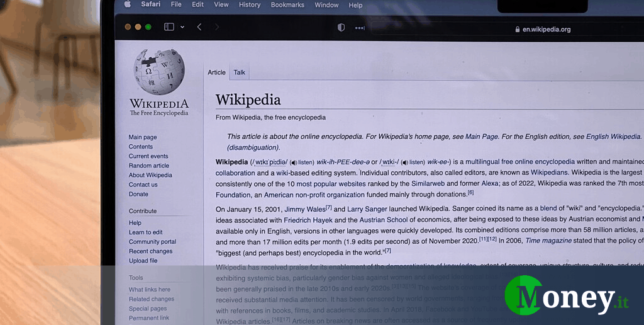
Task: Click the password manager dots icon
Action: tap(360, 28)
